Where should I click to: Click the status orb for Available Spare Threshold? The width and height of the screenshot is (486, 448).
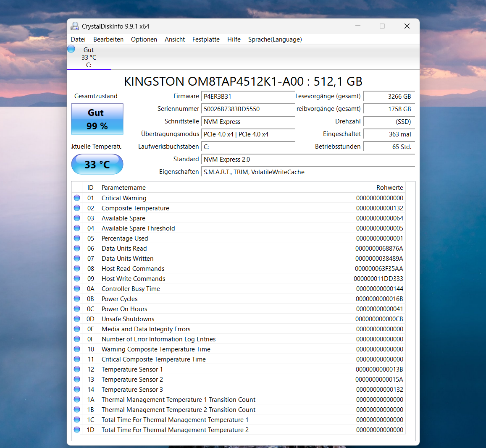pos(77,228)
